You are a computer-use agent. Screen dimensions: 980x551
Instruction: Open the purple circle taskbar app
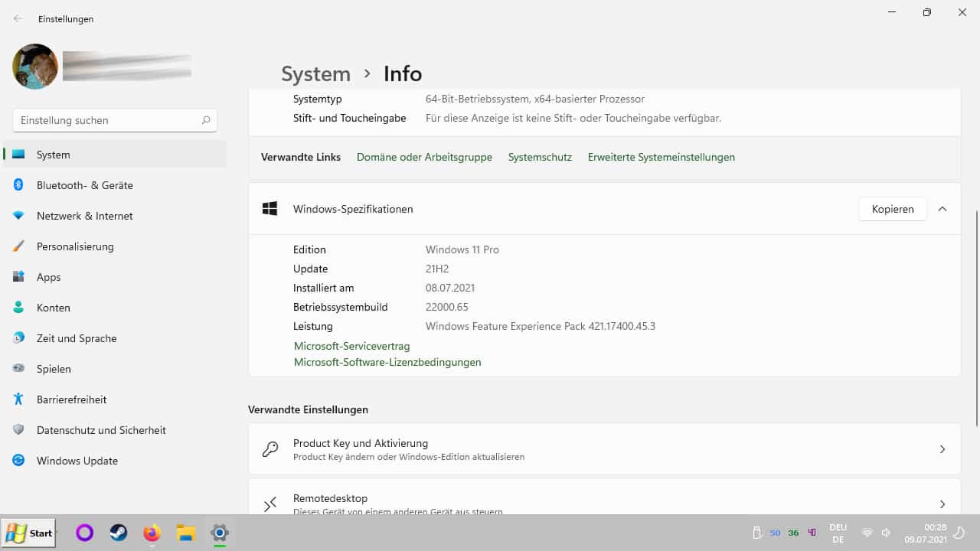click(x=84, y=533)
